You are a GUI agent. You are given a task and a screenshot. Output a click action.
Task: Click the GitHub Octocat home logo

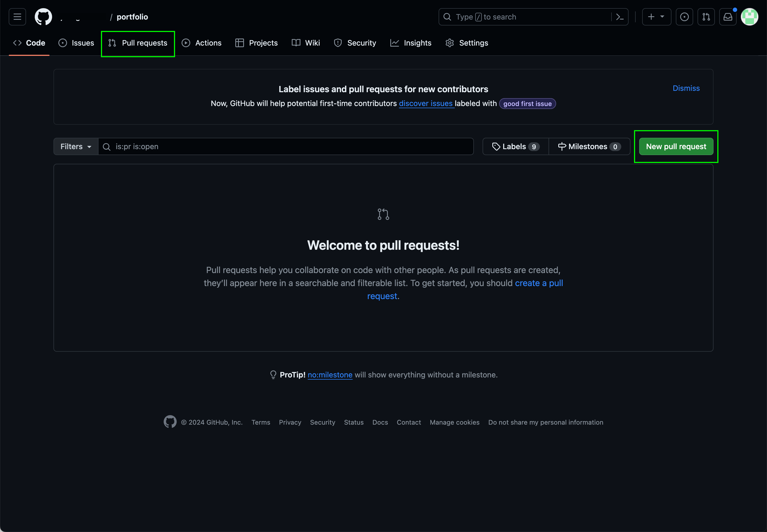(43, 17)
